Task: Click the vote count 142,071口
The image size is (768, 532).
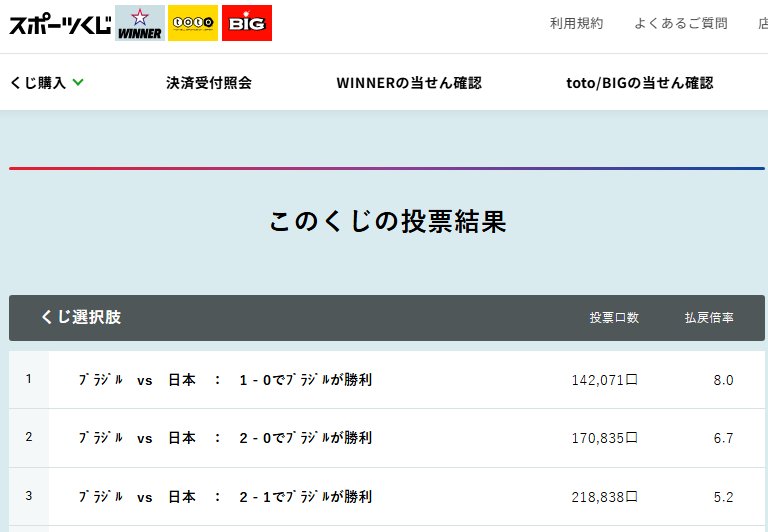Action: point(604,380)
